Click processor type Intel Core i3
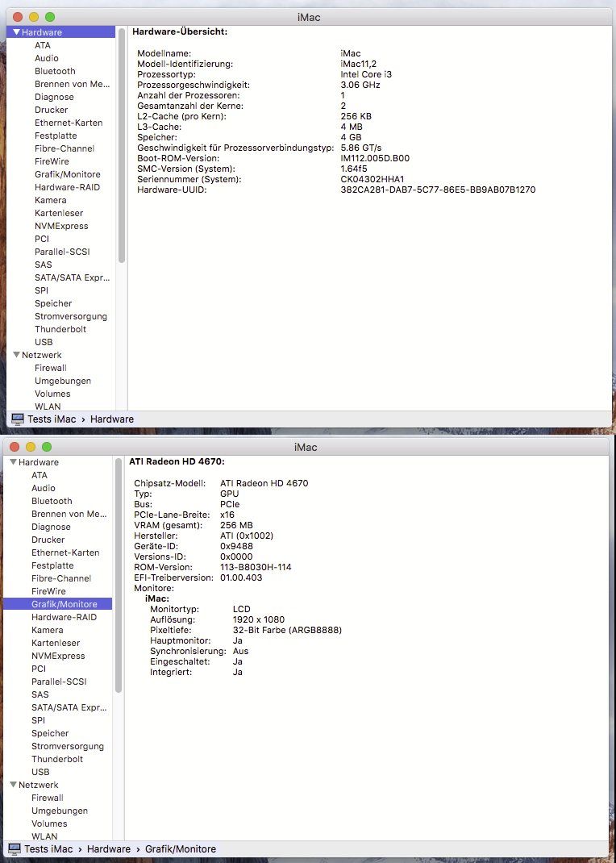This screenshot has height=863, width=616. click(x=366, y=74)
